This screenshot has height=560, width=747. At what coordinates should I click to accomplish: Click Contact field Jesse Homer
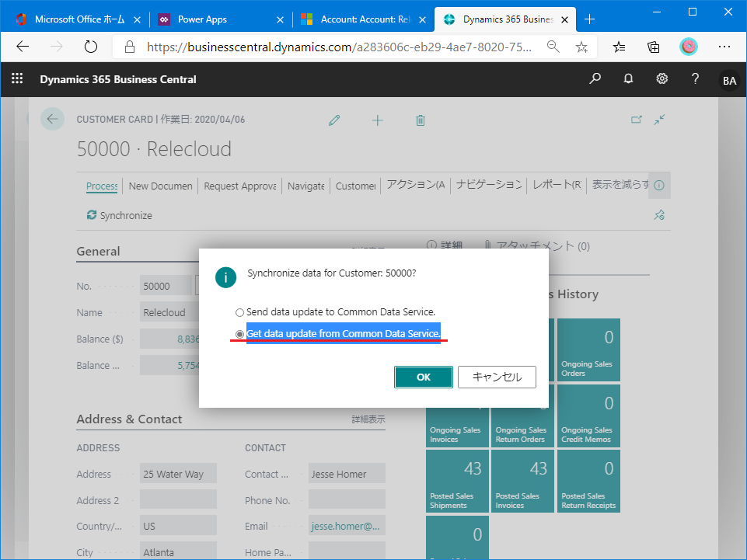[x=347, y=474]
